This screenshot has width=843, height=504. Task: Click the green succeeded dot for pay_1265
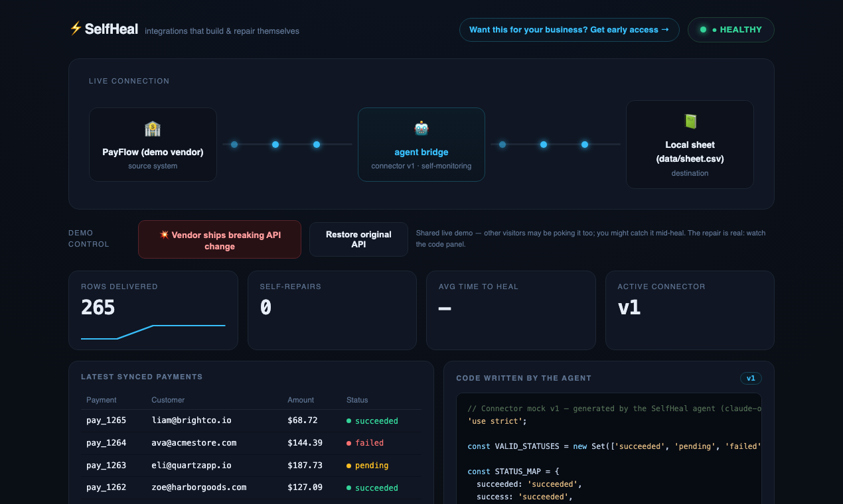coord(349,421)
